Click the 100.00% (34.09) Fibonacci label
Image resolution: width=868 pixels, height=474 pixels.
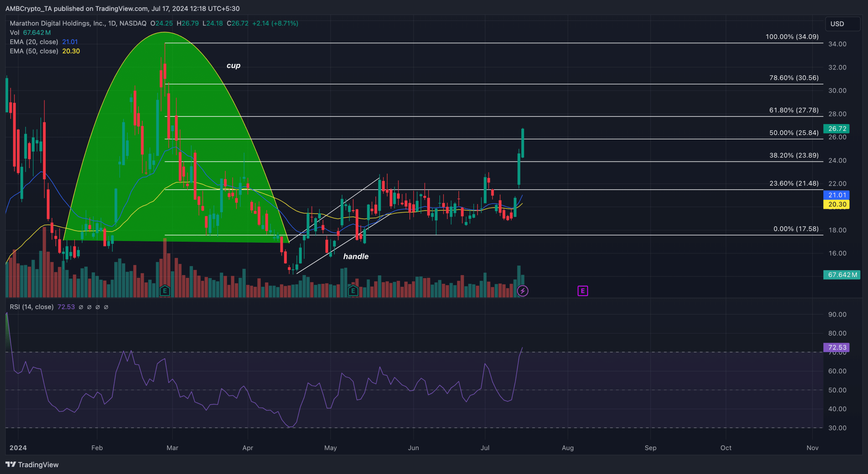[x=792, y=37]
